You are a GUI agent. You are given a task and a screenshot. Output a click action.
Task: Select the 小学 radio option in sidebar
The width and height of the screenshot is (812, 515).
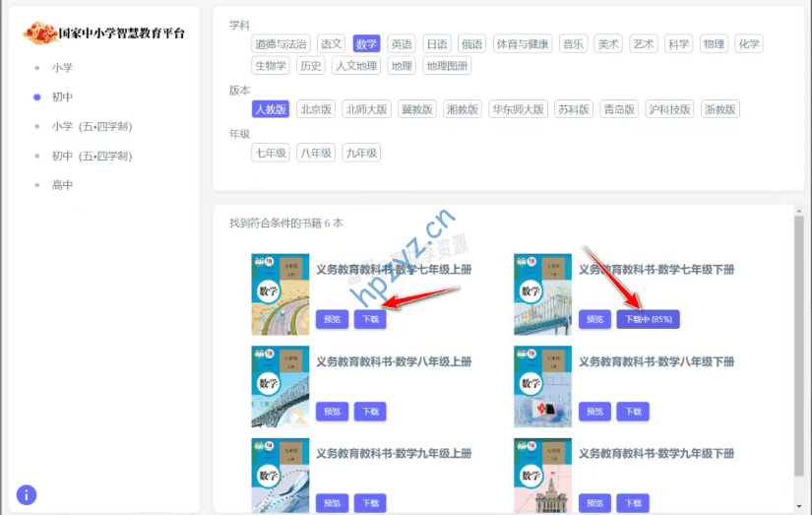point(37,67)
